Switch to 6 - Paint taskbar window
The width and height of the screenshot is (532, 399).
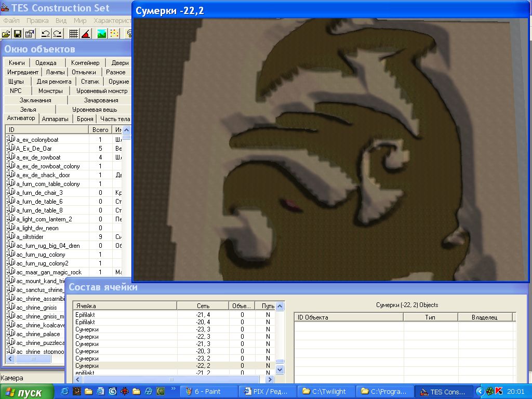[208, 392]
